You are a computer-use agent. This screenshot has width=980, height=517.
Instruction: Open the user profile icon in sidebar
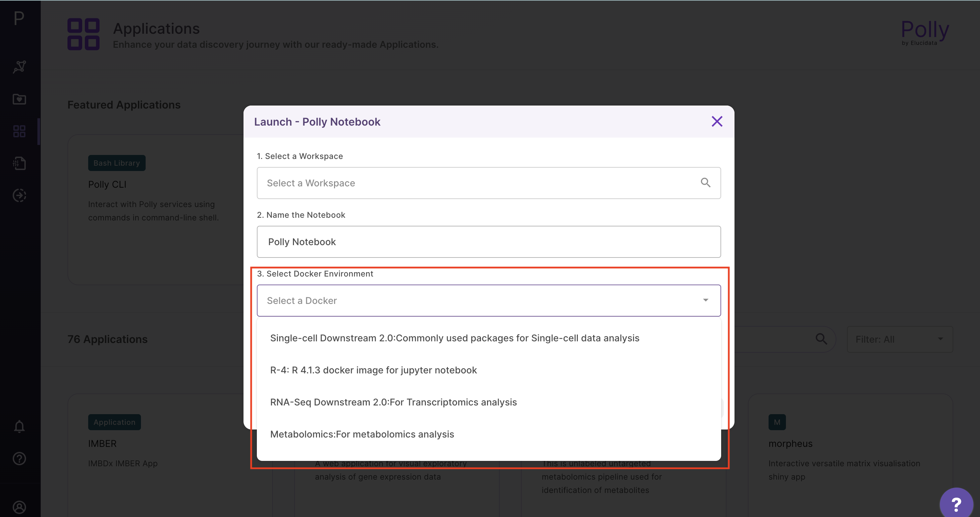(x=19, y=507)
